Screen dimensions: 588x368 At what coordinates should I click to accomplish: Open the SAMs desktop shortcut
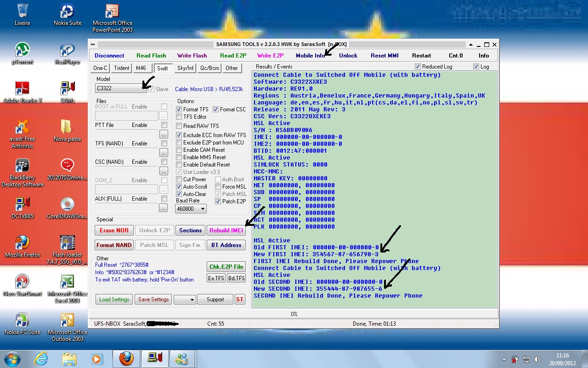[68, 92]
